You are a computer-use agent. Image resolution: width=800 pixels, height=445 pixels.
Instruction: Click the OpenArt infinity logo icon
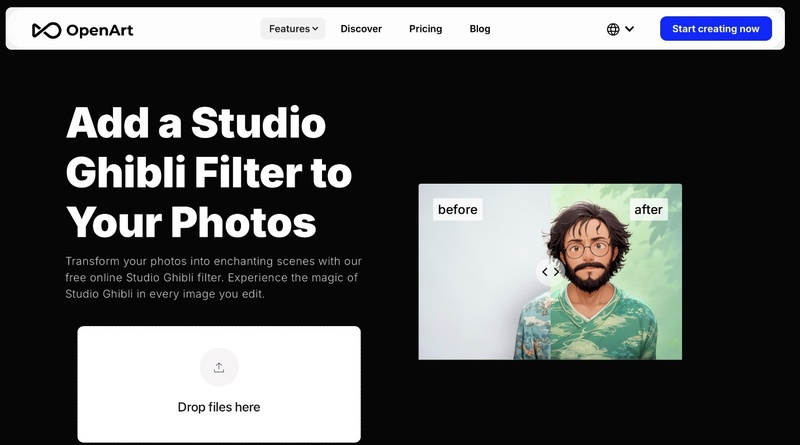46,30
